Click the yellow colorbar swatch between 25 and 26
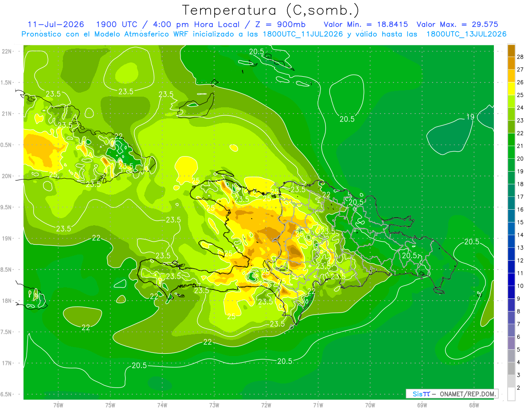 (511, 89)
